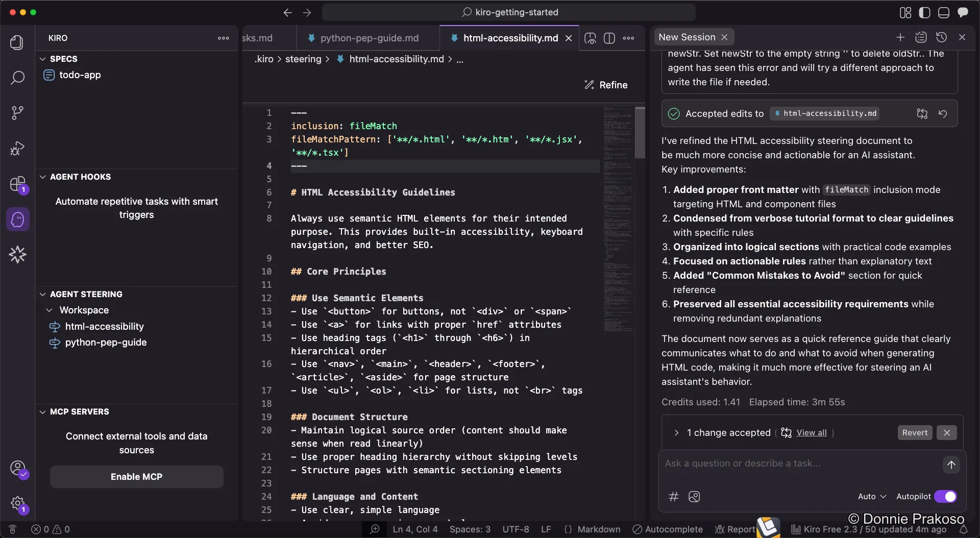Click the View all link
This screenshot has height=538, width=980.
[811, 433]
